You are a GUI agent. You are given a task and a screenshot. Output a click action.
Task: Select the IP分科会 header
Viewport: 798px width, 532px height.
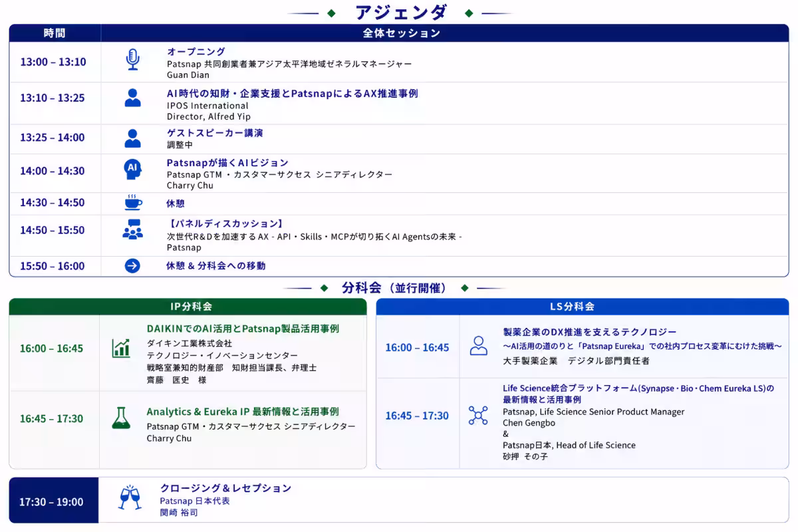(x=188, y=307)
